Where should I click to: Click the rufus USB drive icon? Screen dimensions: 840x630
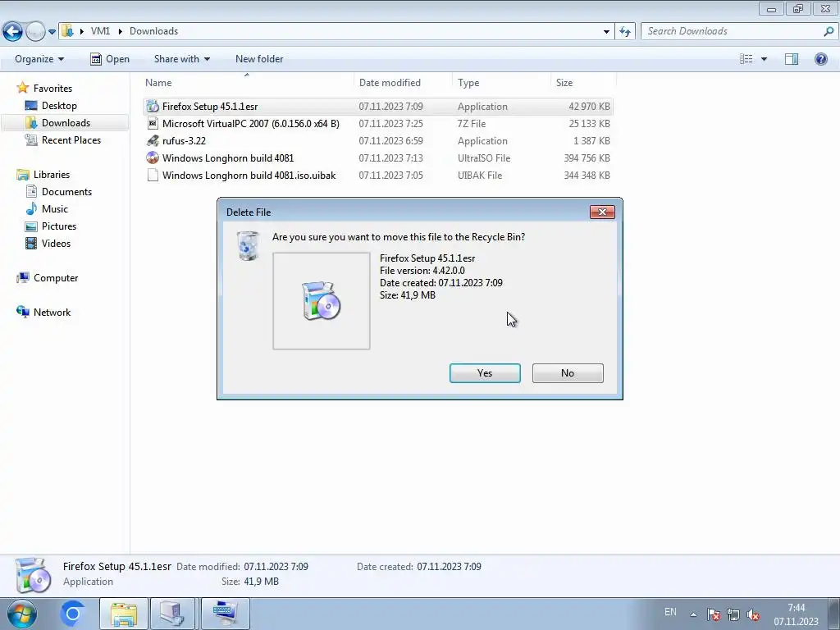[x=153, y=141]
